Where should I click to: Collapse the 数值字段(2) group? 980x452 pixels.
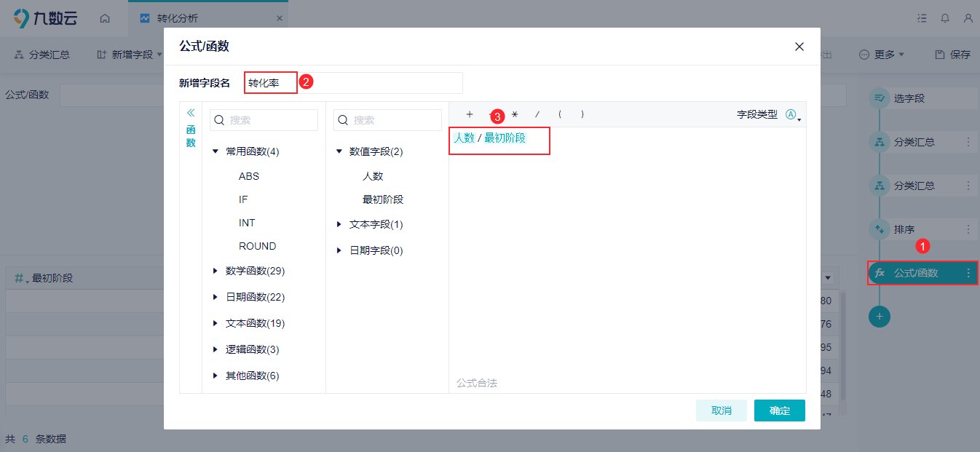[339, 152]
